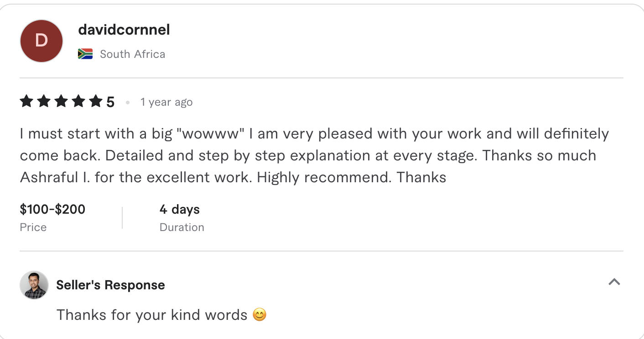Image resolution: width=644 pixels, height=339 pixels.
Task: Collapse the Seller's Response section
Action: tap(614, 282)
